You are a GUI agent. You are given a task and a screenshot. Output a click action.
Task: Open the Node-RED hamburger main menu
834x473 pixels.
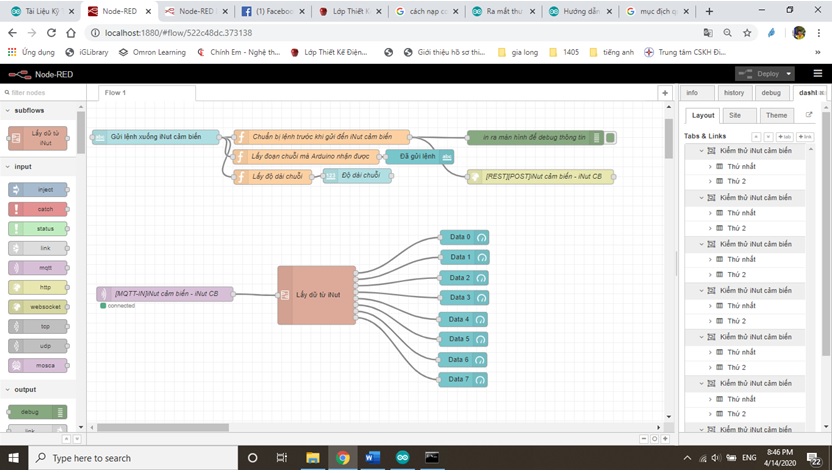[x=817, y=74]
